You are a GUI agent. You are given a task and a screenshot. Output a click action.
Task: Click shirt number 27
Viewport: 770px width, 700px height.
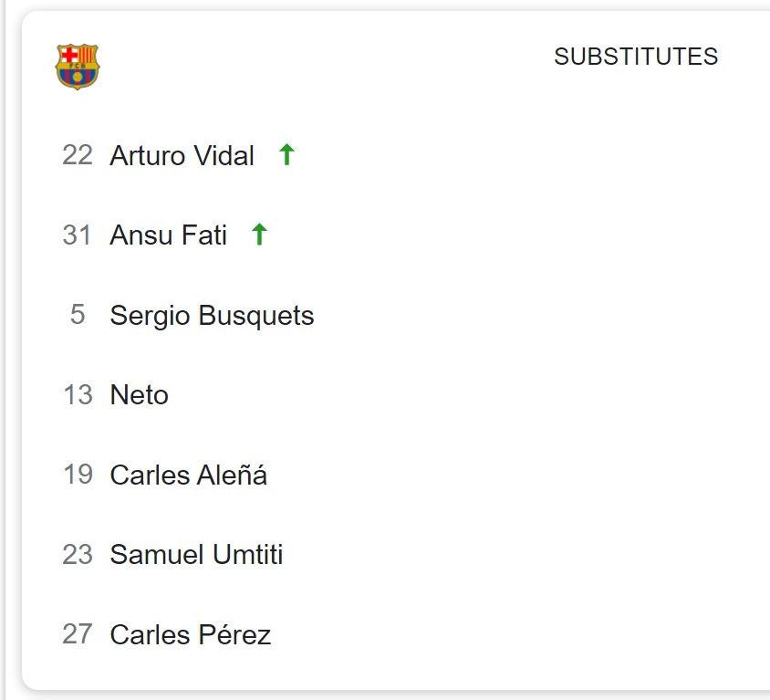click(78, 634)
